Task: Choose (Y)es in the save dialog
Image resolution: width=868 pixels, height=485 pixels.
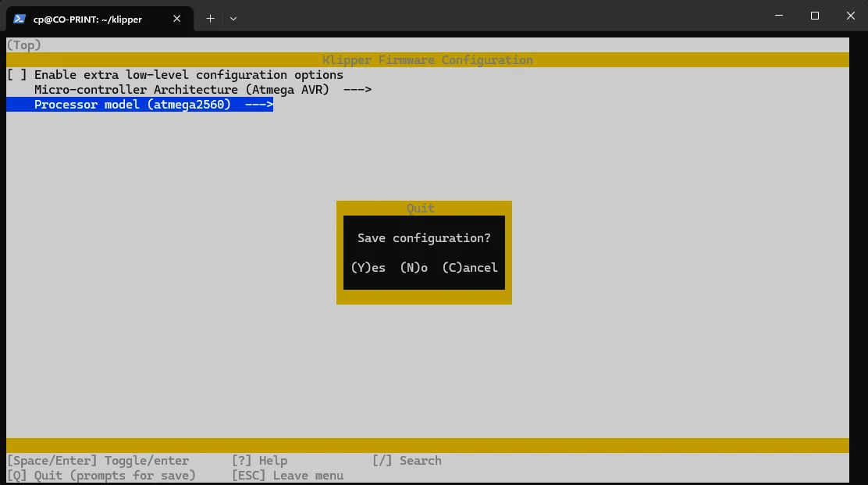Action: (368, 268)
